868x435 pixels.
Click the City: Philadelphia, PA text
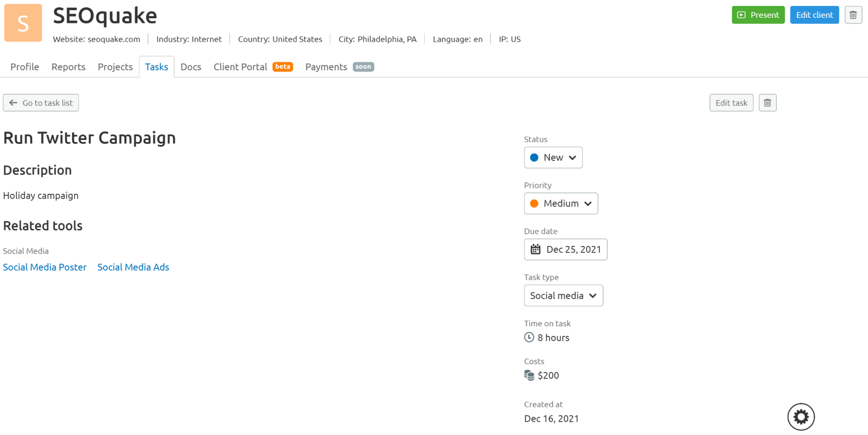pos(377,39)
